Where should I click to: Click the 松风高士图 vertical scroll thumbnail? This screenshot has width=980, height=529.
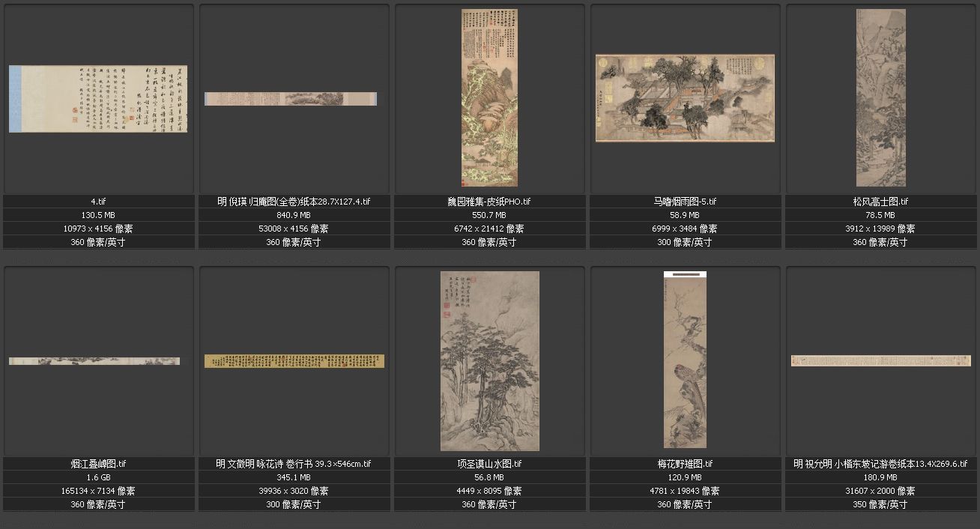click(x=880, y=97)
